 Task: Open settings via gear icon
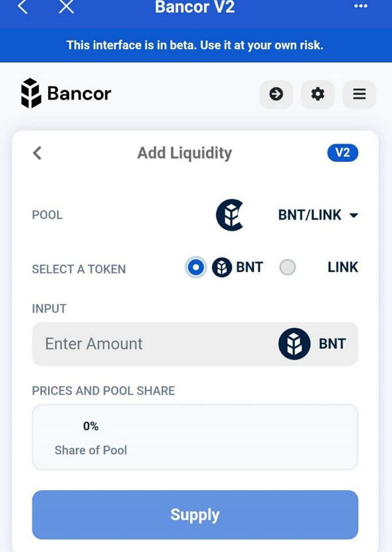(x=318, y=94)
